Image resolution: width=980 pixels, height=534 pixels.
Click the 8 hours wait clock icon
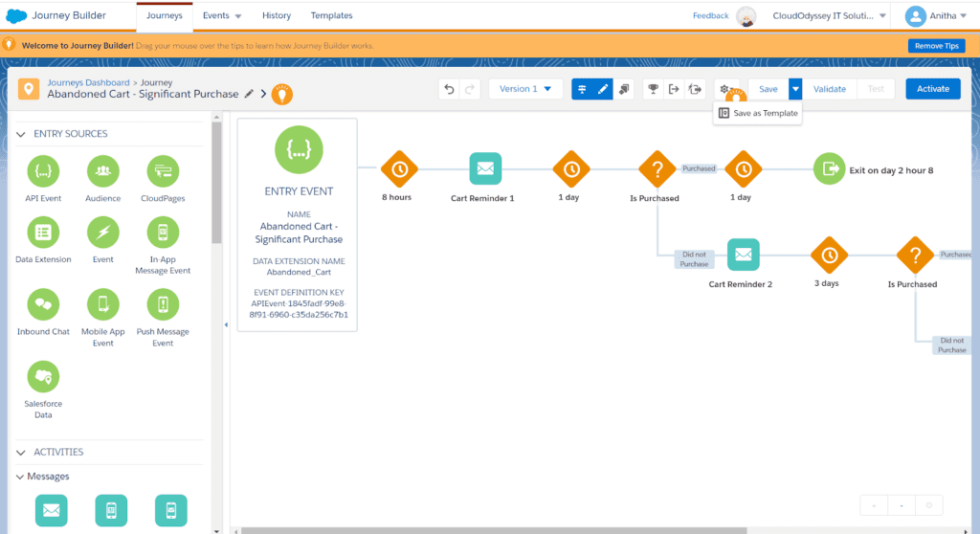point(399,169)
